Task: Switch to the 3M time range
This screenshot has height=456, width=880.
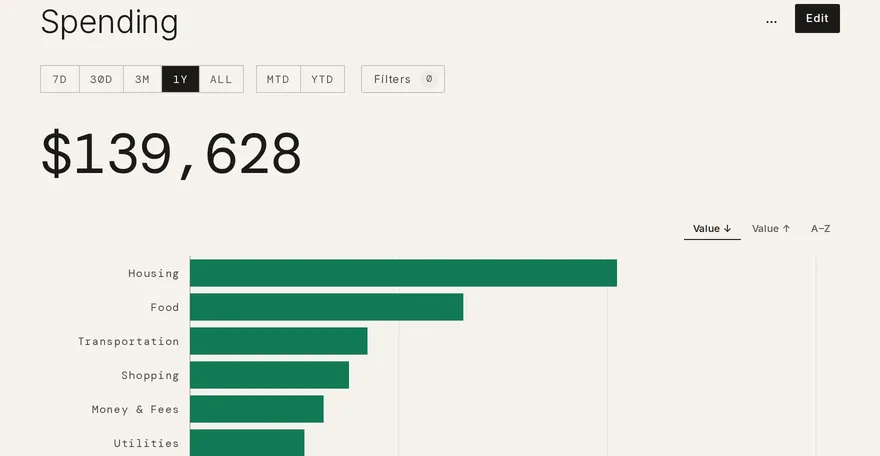Action: [x=143, y=79]
